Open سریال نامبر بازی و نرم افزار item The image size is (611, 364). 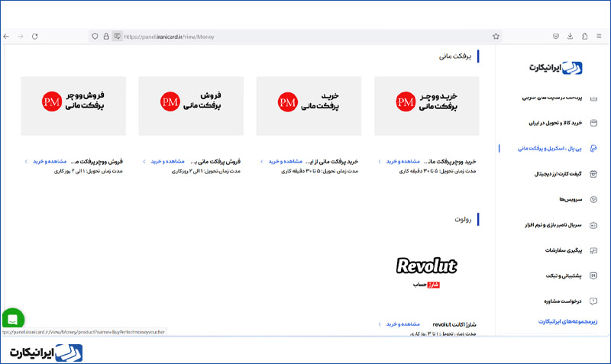(x=553, y=225)
